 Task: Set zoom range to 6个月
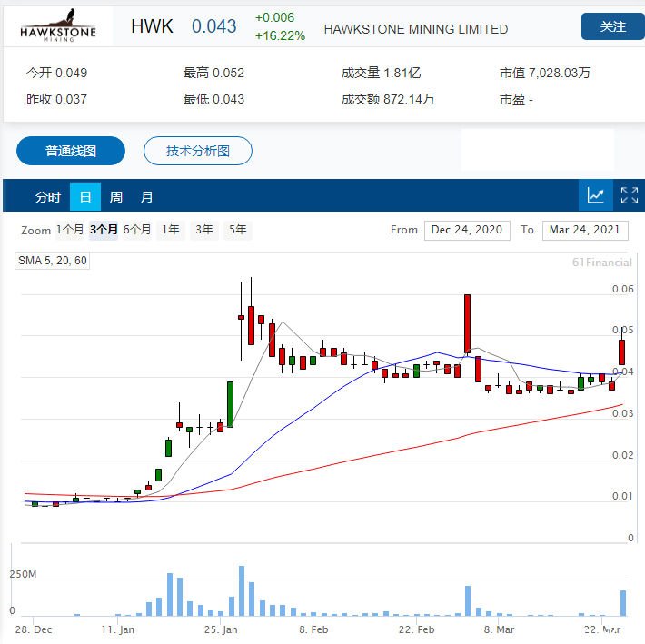click(x=137, y=230)
